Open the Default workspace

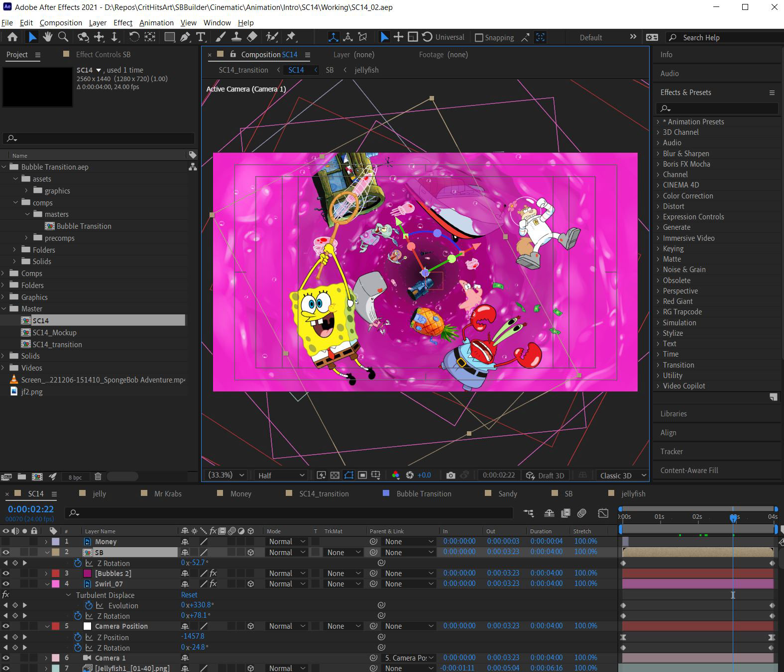tap(591, 38)
